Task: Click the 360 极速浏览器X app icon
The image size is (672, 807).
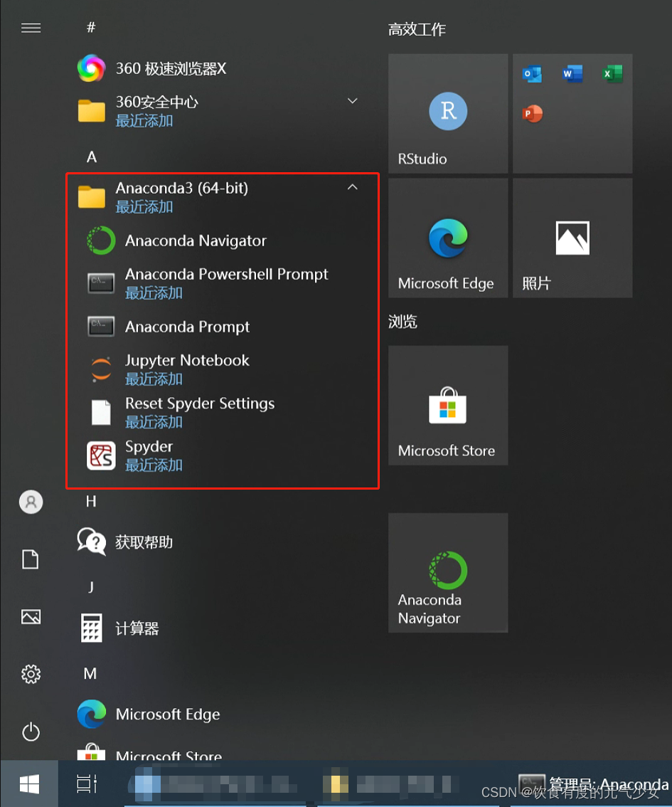Action: [91, 68]
